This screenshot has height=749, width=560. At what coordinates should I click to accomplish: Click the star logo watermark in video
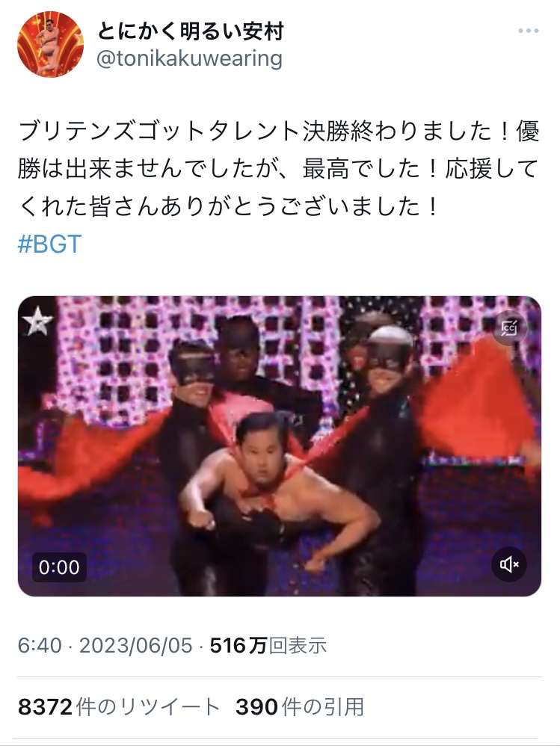click(38, 321)
